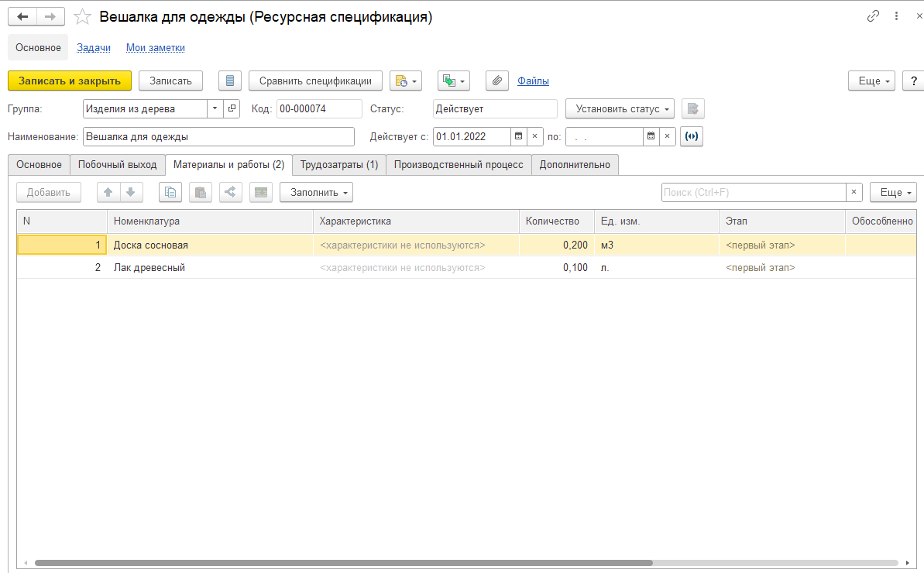The width and height of the screenshot is (924, 573).
Task: Click the 'Поиск (Ctrl+F)' search field
Action: click(753, 192)
